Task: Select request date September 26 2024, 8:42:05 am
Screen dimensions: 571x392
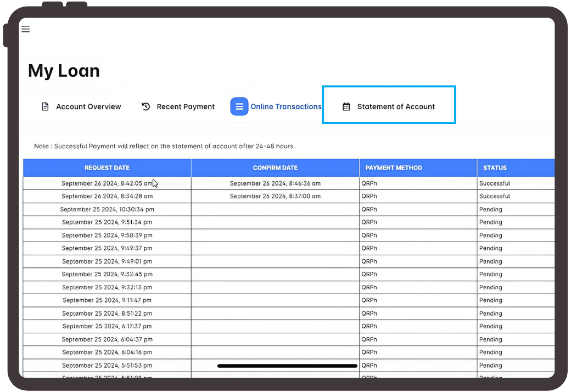Action: 107,183
